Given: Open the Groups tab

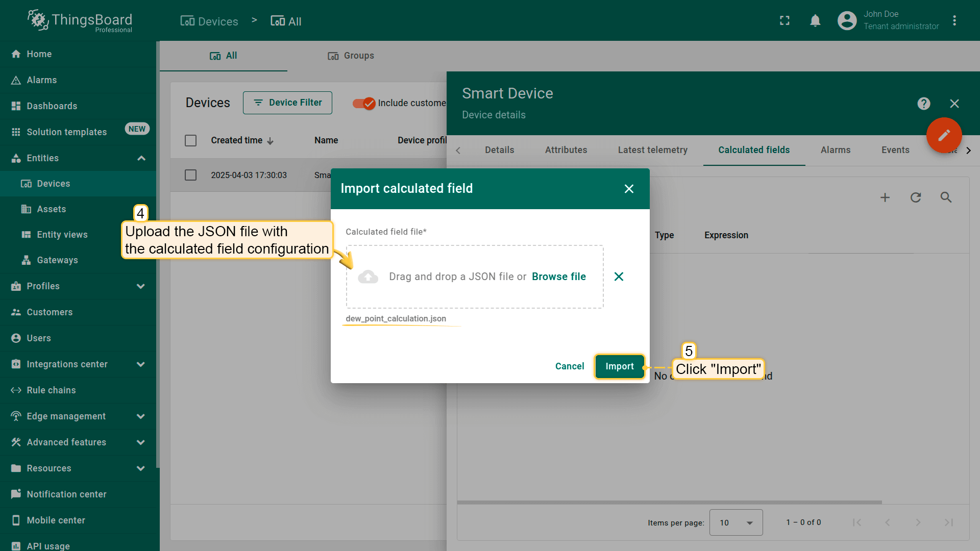Looking at the screenshot, I should 351,56.
